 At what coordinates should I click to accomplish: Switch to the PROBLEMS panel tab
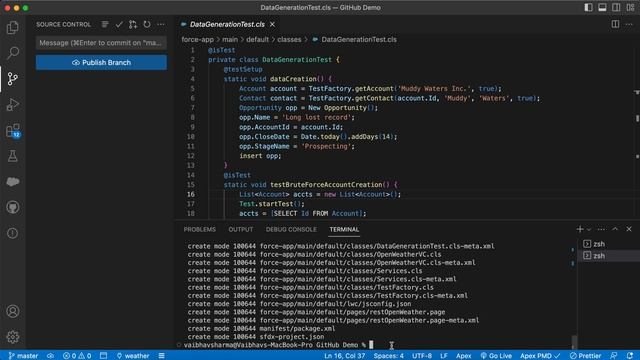click(200, 229)
